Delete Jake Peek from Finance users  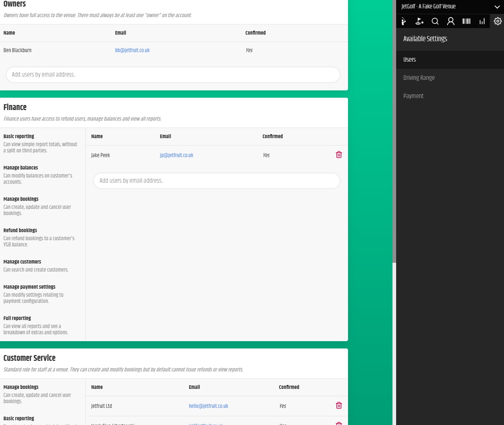pyautogui.click(x=339, y=155)
